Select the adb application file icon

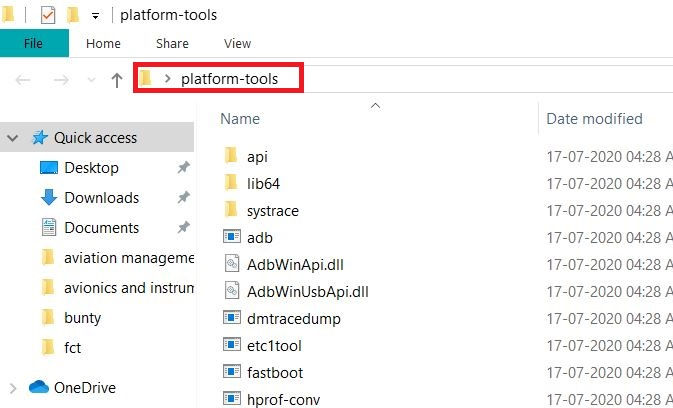point(231,238)
